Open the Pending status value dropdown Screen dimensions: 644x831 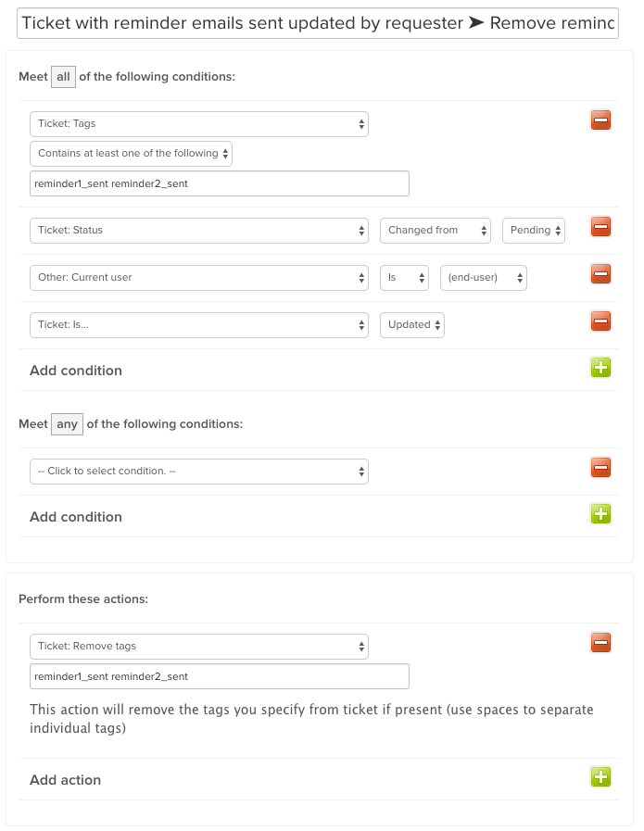point(533,231)
